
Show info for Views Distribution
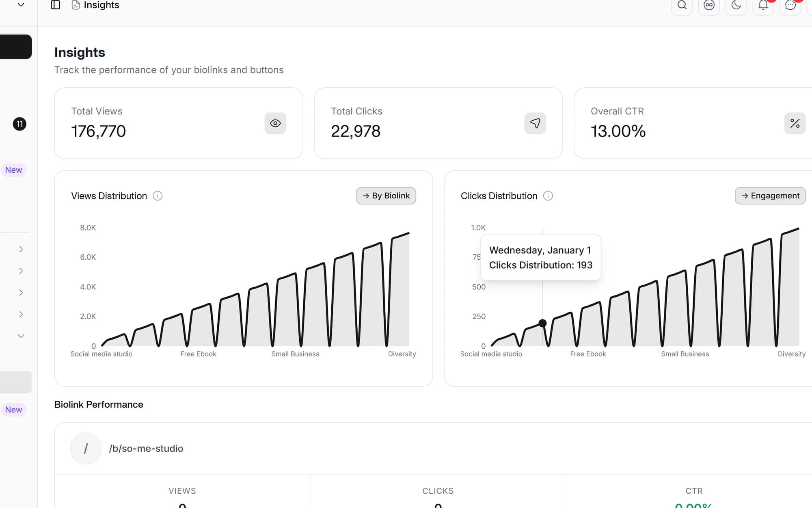158,196
